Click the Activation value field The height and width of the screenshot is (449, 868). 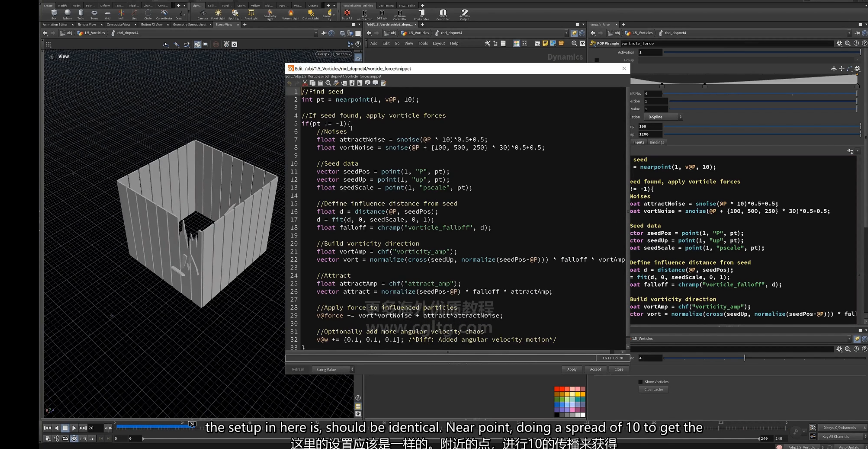650,52
